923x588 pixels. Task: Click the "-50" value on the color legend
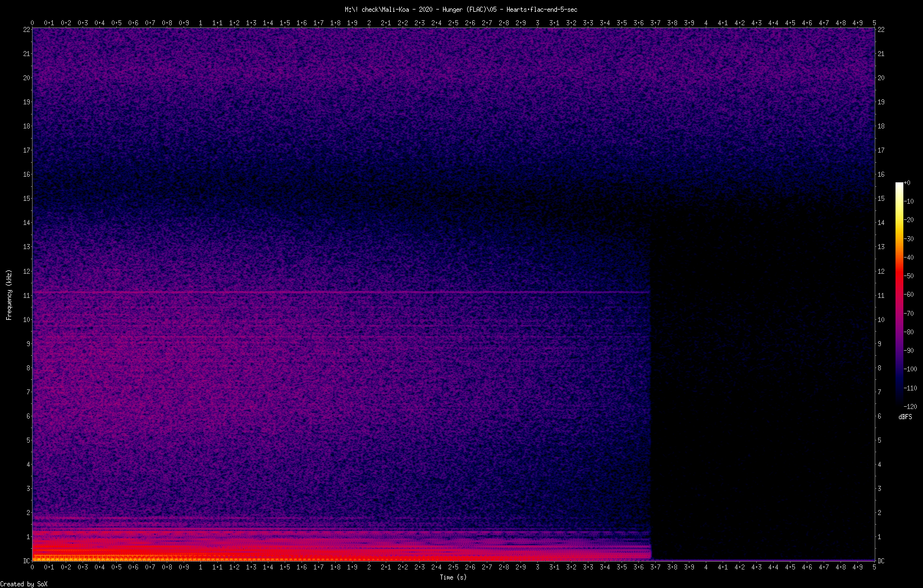coord(908,276)
